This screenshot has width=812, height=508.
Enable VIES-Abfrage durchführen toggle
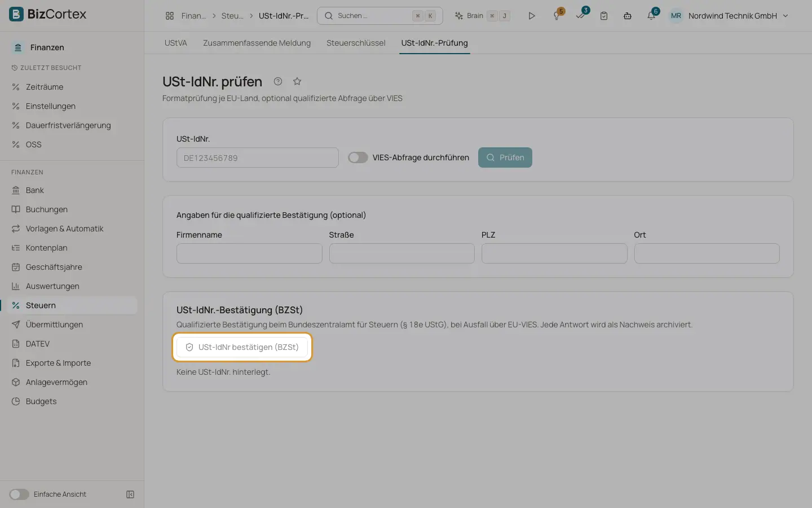point(358,157)
